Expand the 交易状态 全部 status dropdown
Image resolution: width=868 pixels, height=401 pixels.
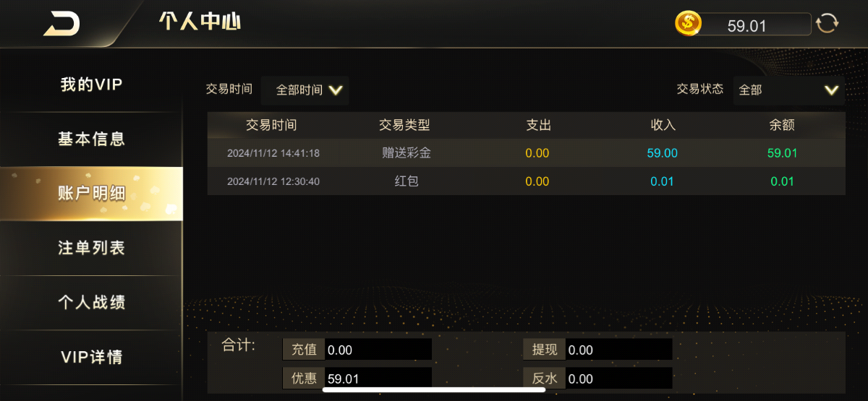[789, 90]
